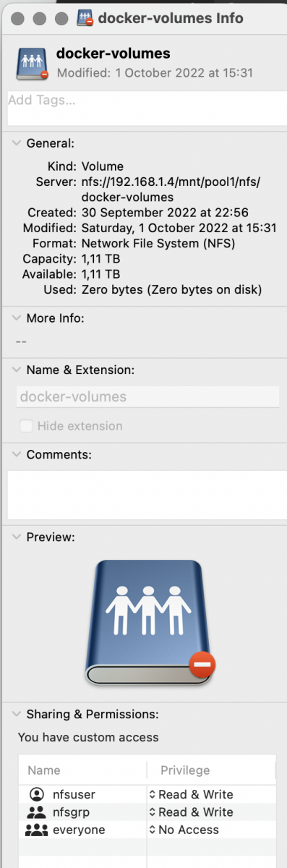Image resolution: width=287 pixels, height=868 pixels.
Task: Click the docker-volumes name text field
Action: coord(147,396)
